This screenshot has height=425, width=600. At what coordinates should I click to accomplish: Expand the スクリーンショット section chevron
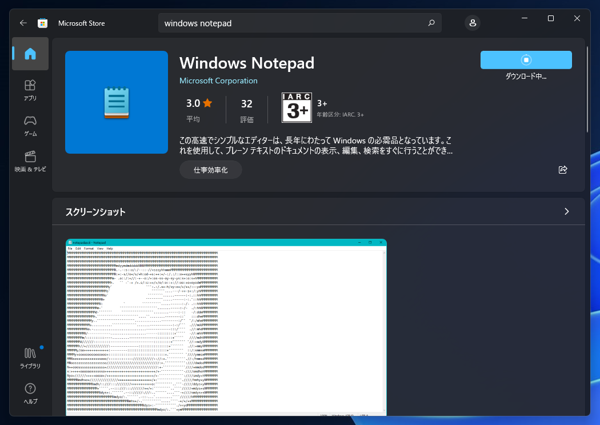(567, 212)
